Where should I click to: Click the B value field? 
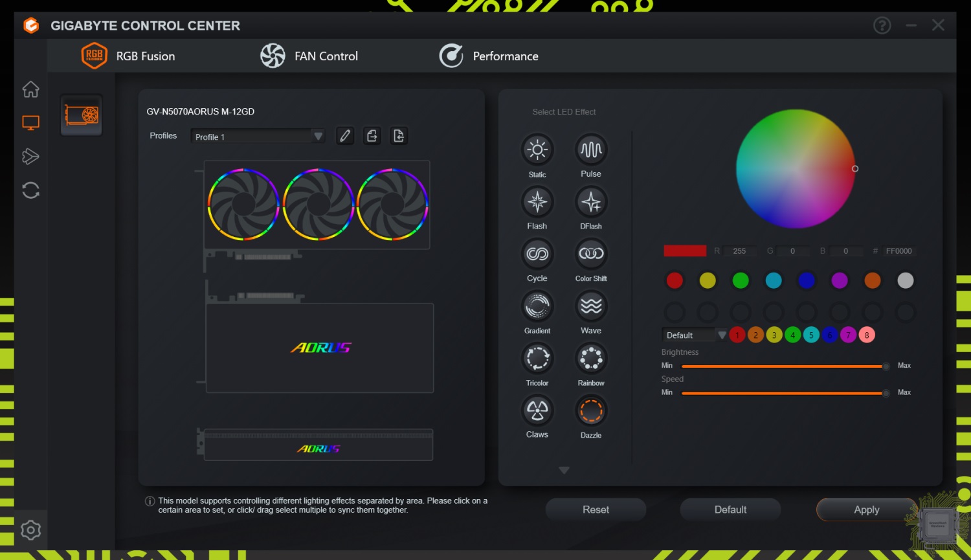tap(845, 251)
